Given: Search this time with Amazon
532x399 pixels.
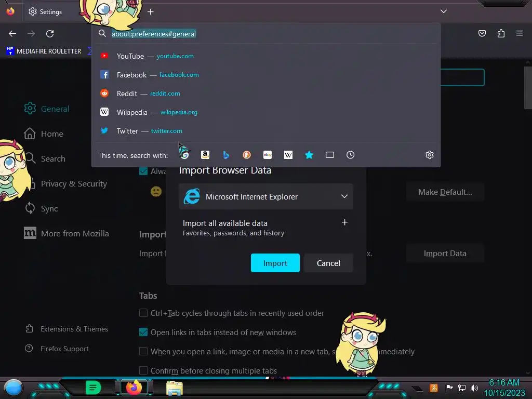Looking at the screenshot, I should pos(205,155).
